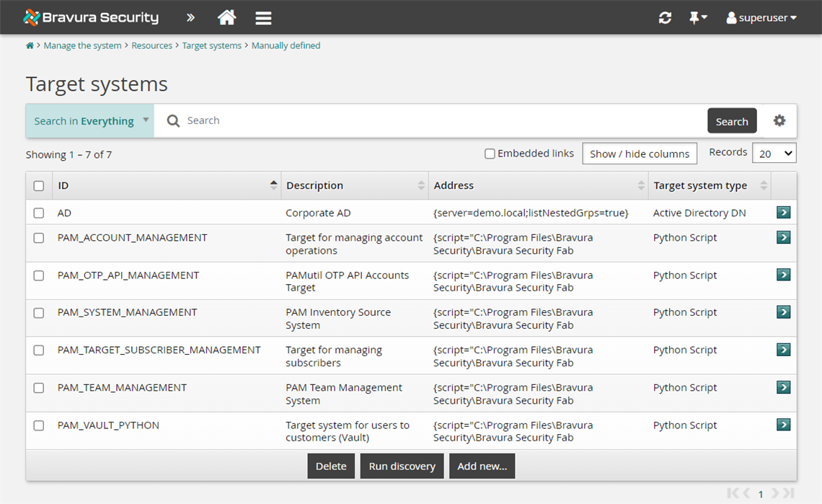
Task: Click the home icon in the breadcrumb trail
Action: point(29,45)
